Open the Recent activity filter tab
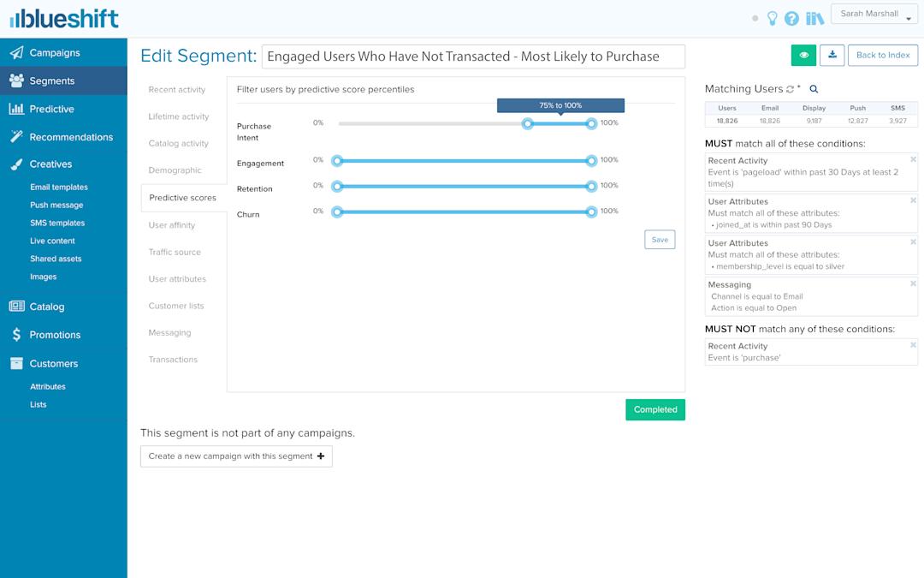This screenshot has width=924, height=578. coord(177,90)
